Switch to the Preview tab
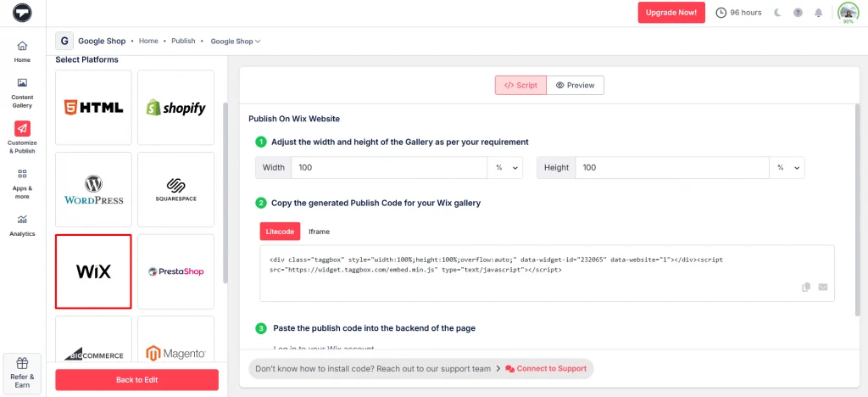 [576, 86]
